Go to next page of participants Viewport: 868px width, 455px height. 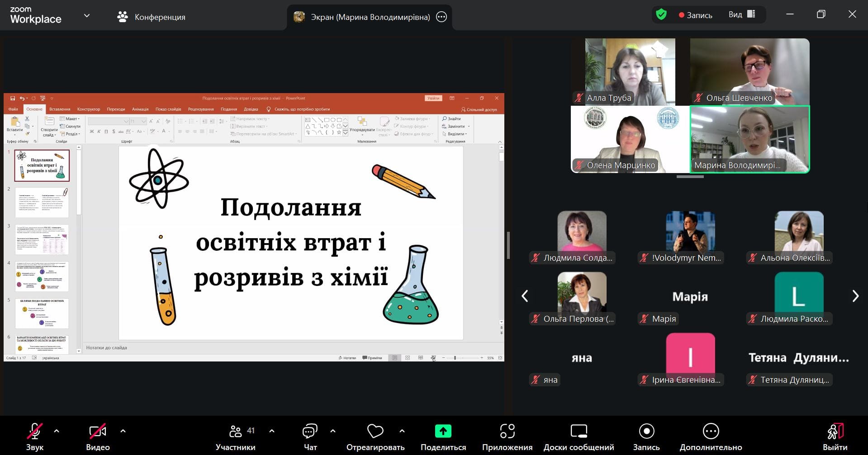coord(855,296)
